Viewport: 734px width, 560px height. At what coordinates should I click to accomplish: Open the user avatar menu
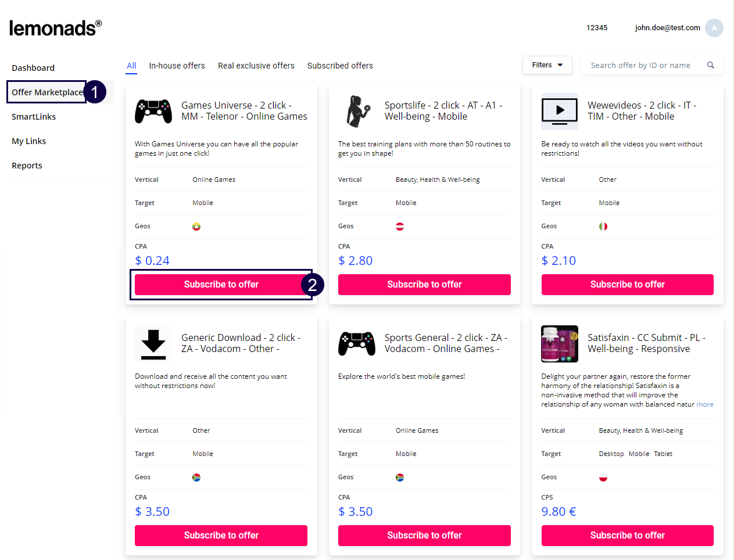click(714, 28)
